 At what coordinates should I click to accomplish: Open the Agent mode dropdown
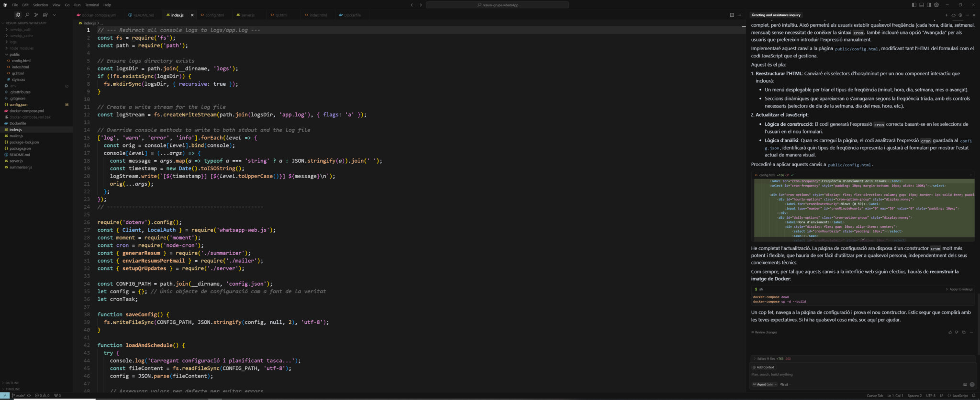point(764,384)
